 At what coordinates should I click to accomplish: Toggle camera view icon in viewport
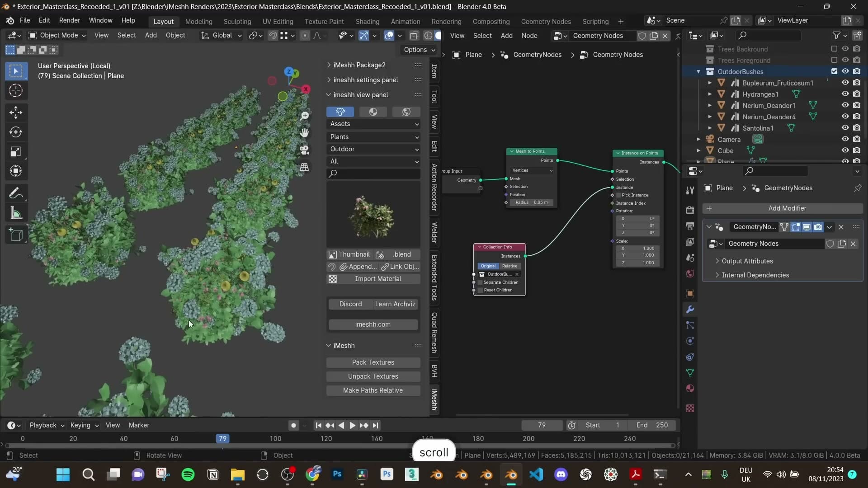[x=305, y=150]
